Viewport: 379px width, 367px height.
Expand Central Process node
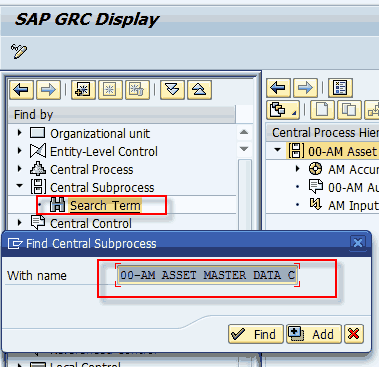(x=19, y=169)
